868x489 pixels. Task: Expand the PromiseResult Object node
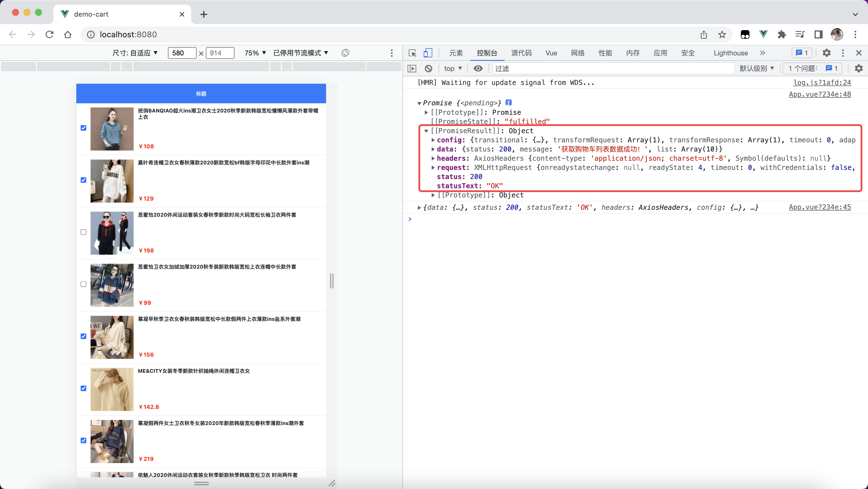427,131
